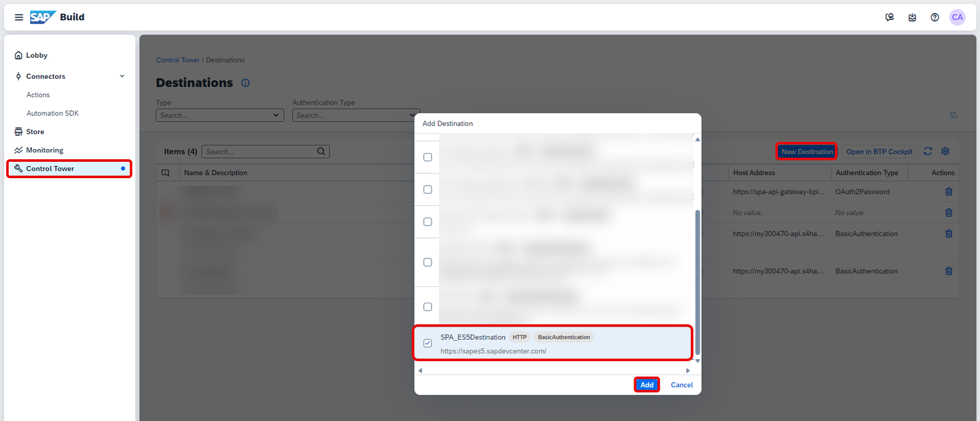Open Actions under Connectors

tap(38, 95)
